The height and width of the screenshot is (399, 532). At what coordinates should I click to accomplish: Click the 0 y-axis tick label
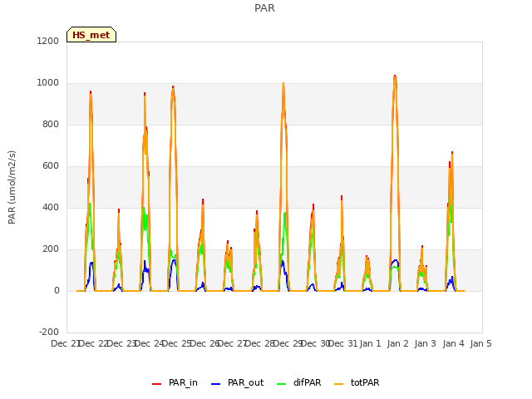(57, 291)
